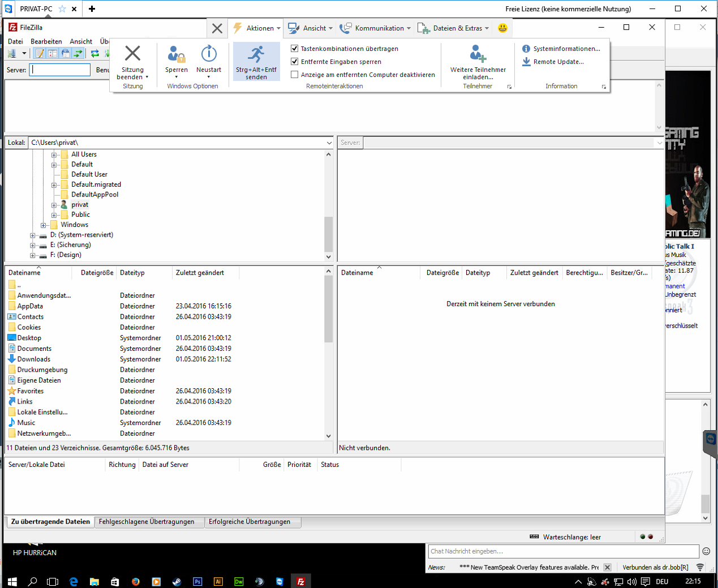Screen dimensions: 718x588
Task: Click Sitzung beenden X icon
Action: (132, 53)
